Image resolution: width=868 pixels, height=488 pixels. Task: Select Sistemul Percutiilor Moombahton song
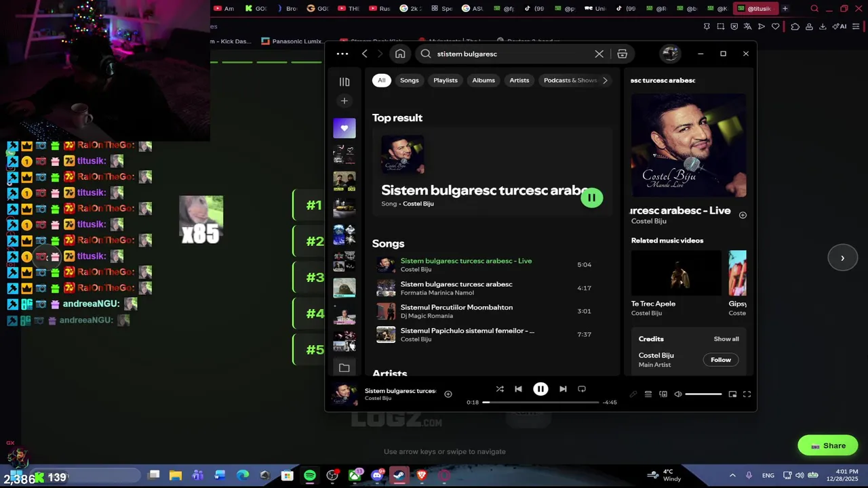click(x=492, y=311)
